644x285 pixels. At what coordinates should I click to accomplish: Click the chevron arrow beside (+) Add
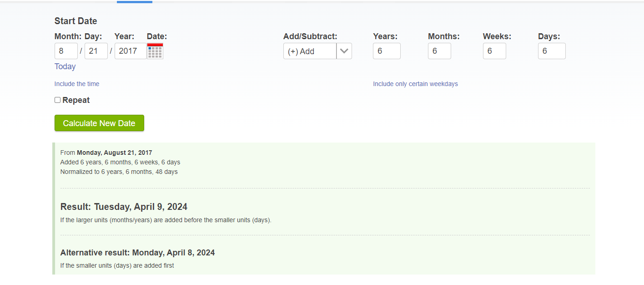point(344,51)
